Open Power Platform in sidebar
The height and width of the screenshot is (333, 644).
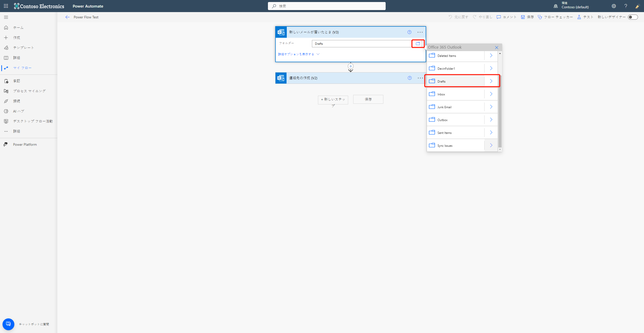(x=29, y=144)
